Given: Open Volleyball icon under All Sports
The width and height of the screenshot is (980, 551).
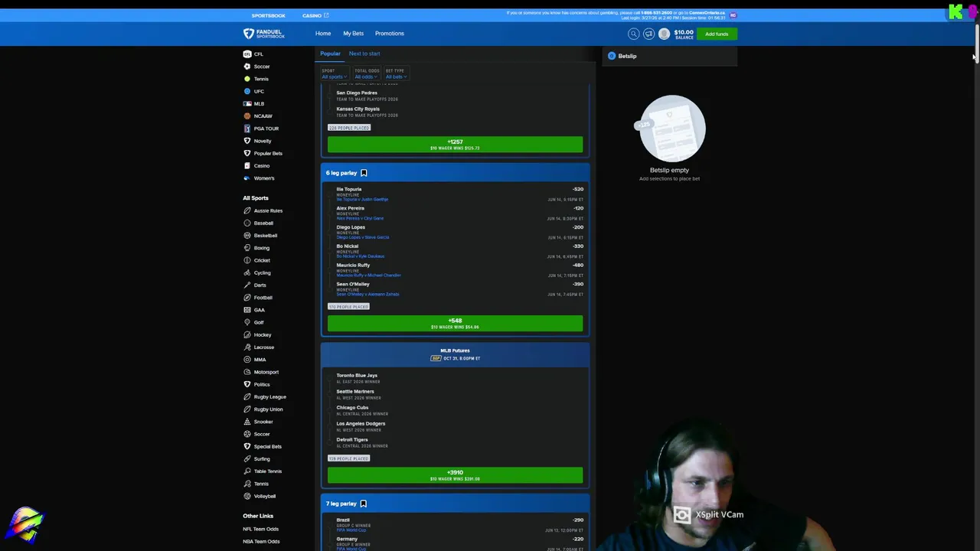Looking at the screenshot, I should pyautogui.click(x=247, y=496).
